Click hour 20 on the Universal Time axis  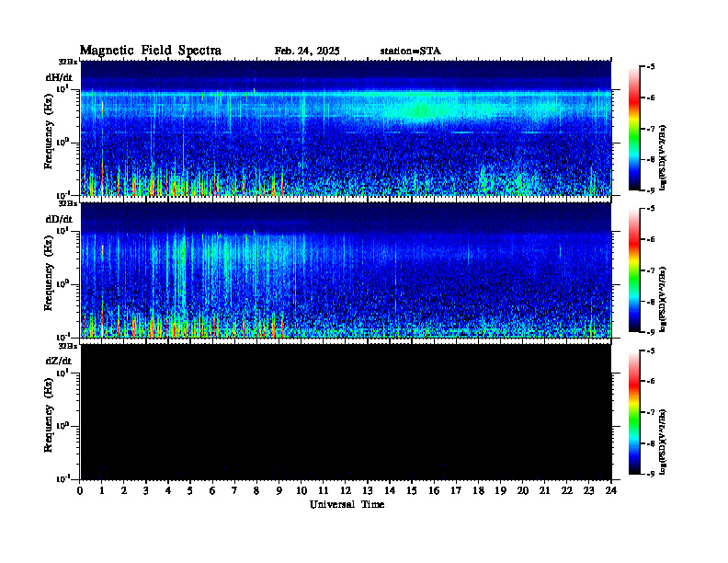523,490
